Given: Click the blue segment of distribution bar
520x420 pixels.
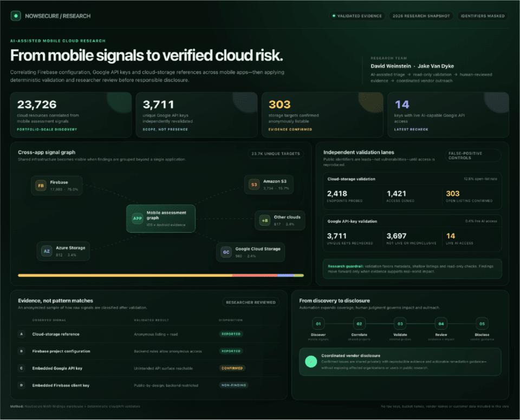Looking at the screenshot, I should pyautogui.click(x=285, y=275).
